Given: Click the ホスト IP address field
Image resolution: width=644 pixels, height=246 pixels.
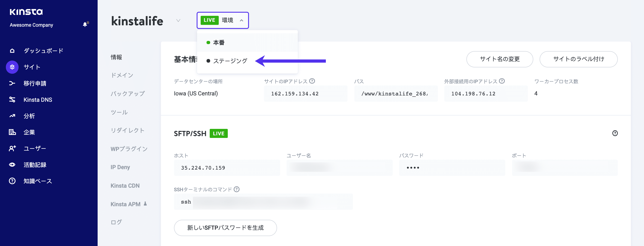Looking at the screenshot, I should [227, 168].
